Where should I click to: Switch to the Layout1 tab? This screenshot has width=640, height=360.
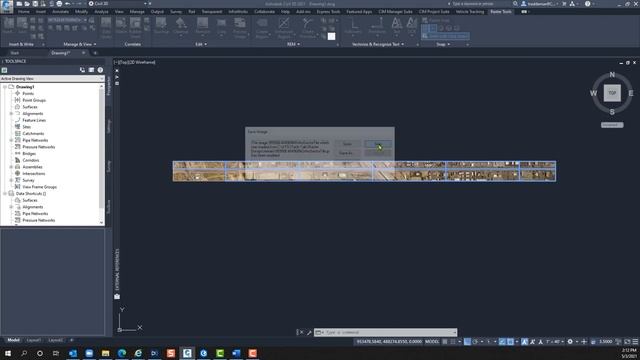click(34, 340)
